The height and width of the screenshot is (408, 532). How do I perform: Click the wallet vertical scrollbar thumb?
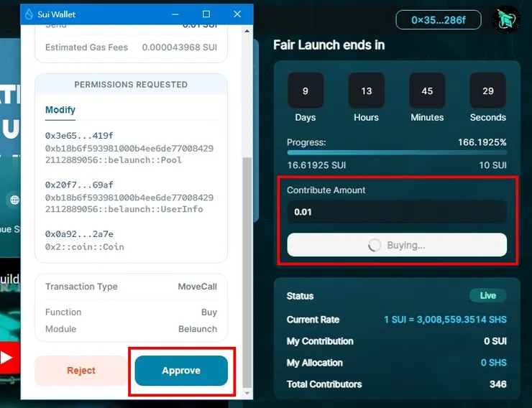[x=247, y=272]
